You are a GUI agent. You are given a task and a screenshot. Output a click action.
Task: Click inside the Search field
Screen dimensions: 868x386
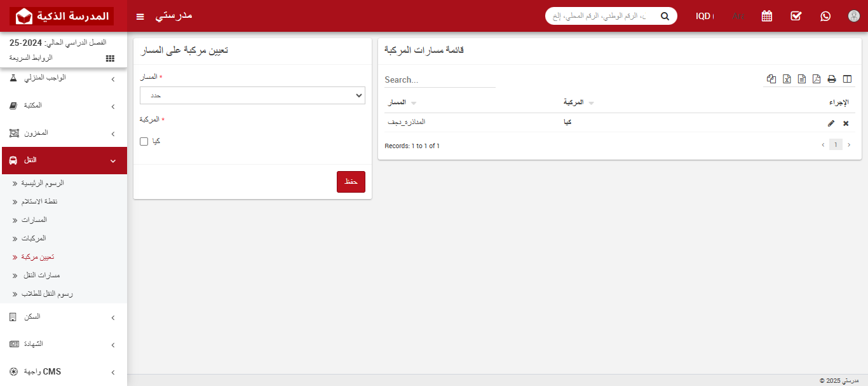[438, 79]
